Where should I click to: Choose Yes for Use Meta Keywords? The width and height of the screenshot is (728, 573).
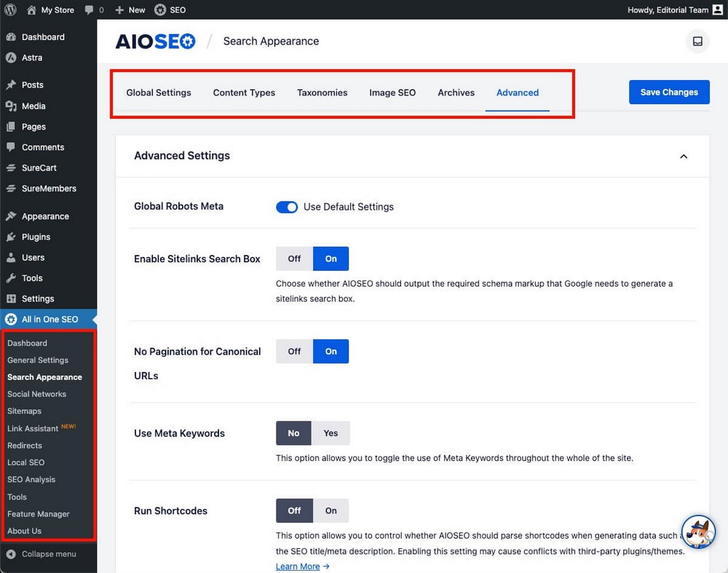pyautogui.click(x=331, y=433)
